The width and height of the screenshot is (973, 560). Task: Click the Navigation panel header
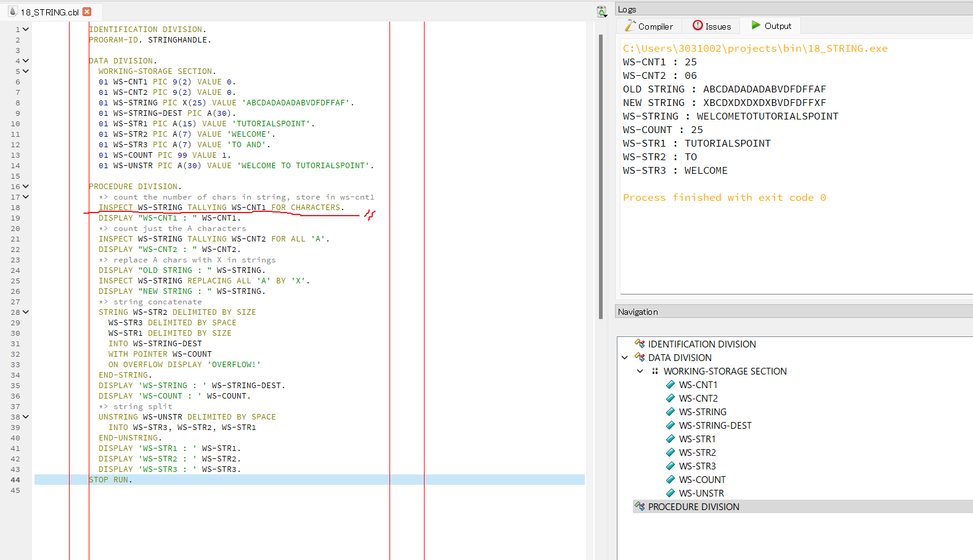[x=794, y=312]
